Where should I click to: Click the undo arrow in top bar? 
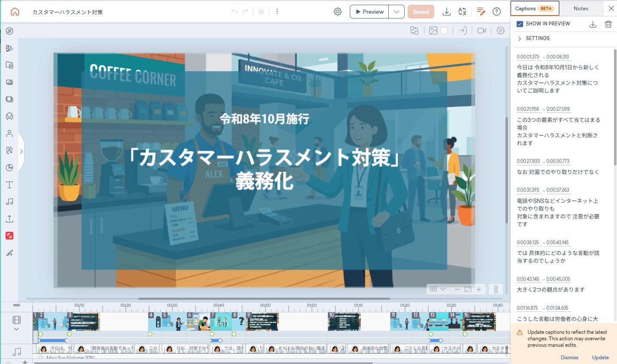pyautogui.click(x=234, y=12)
